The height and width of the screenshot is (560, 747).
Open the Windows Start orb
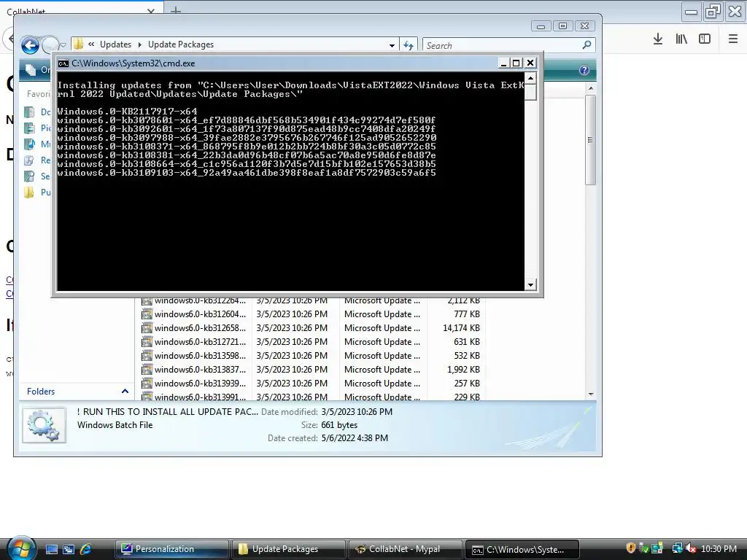(20, 548)
